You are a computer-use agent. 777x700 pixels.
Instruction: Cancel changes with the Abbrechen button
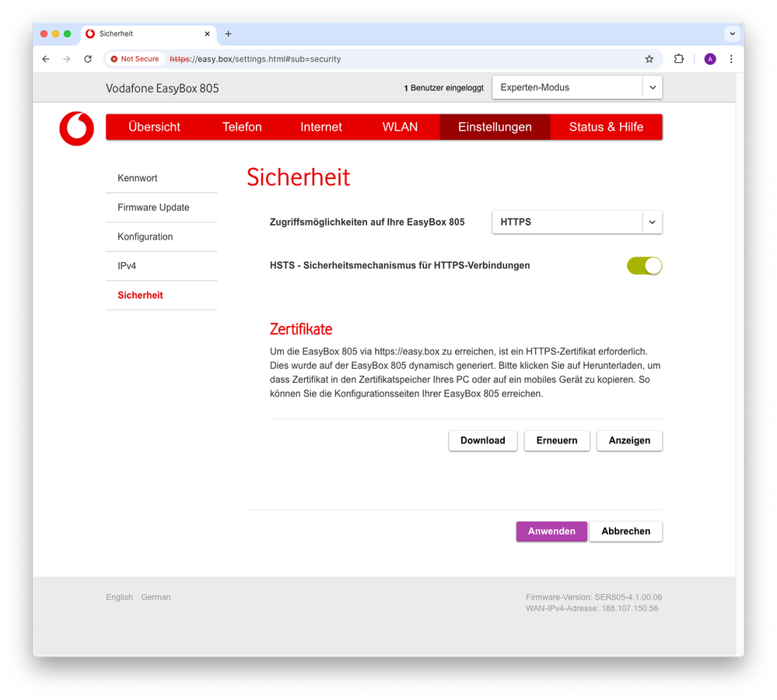(x=626, y=531)
